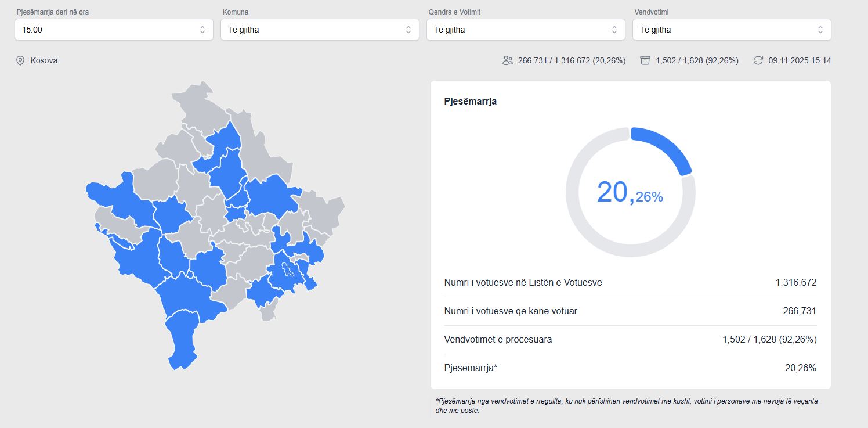Click the Kosova location label
Viewport: 868px width, 428px height.
pyautogui.click(x=44, y=60)
